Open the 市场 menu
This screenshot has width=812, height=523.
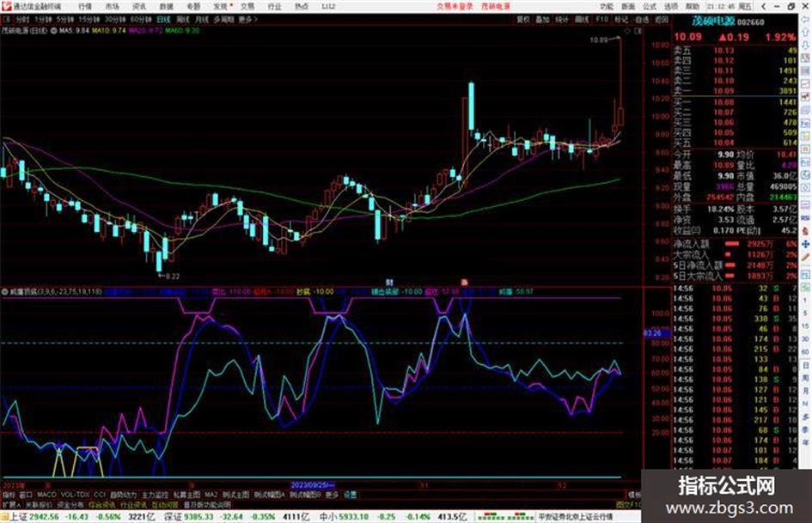coord(112,7)
